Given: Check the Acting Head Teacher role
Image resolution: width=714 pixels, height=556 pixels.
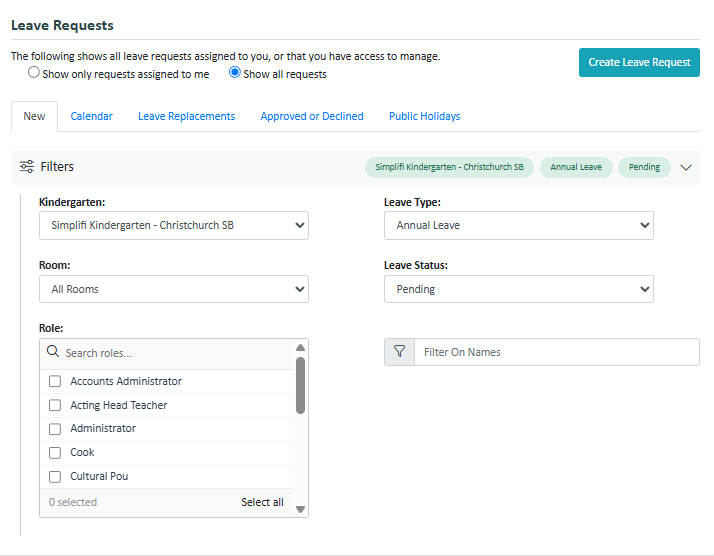Looking at the screenshot, I should coord(55,405).
